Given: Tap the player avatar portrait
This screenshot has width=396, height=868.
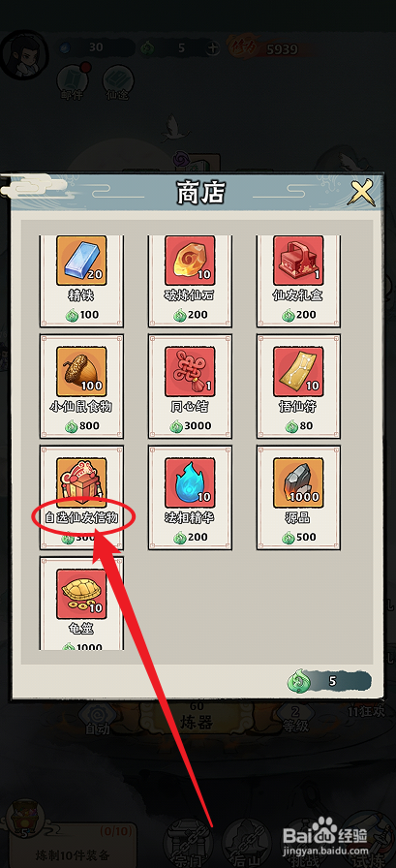Looking at the screenshot, I should coord(24,54).
